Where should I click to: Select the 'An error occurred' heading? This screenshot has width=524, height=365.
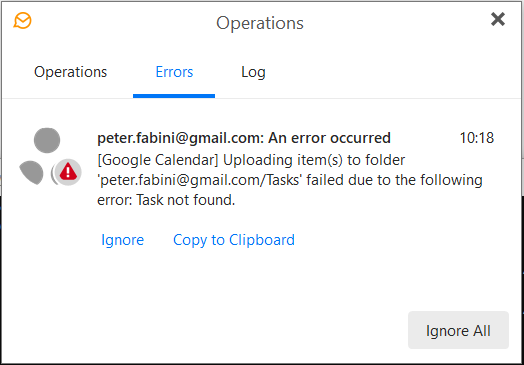330,138
